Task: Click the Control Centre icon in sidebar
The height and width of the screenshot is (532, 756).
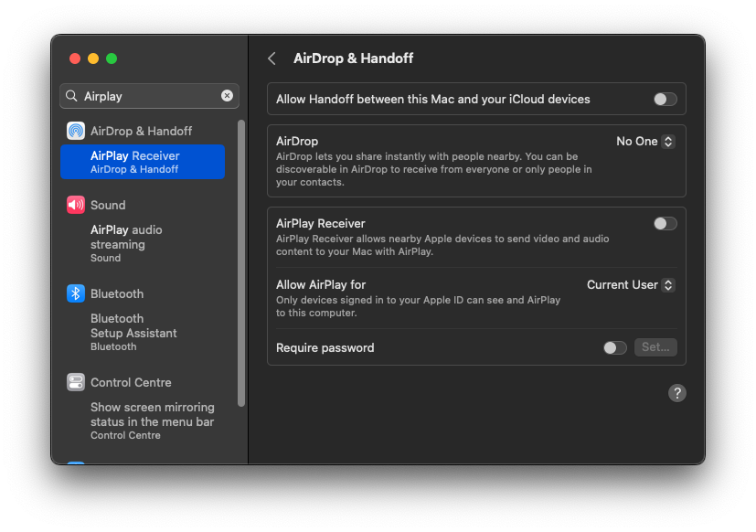Action: point(76,382)
